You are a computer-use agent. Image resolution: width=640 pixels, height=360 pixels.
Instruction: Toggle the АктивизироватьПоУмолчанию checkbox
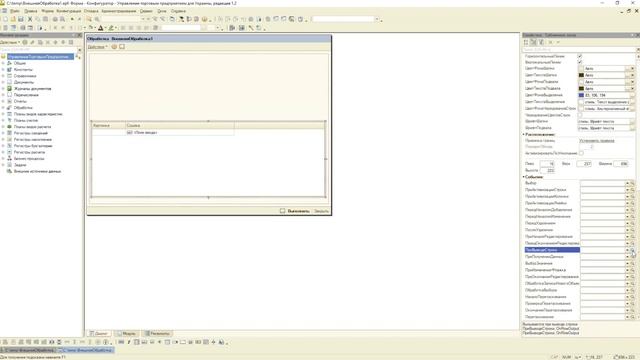(581, 153)
